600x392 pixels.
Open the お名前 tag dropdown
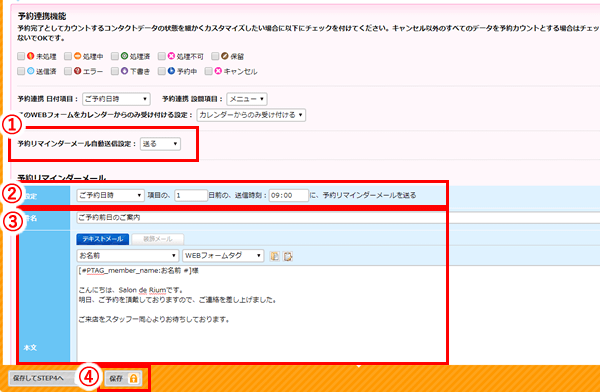click(x=128, y=255)
